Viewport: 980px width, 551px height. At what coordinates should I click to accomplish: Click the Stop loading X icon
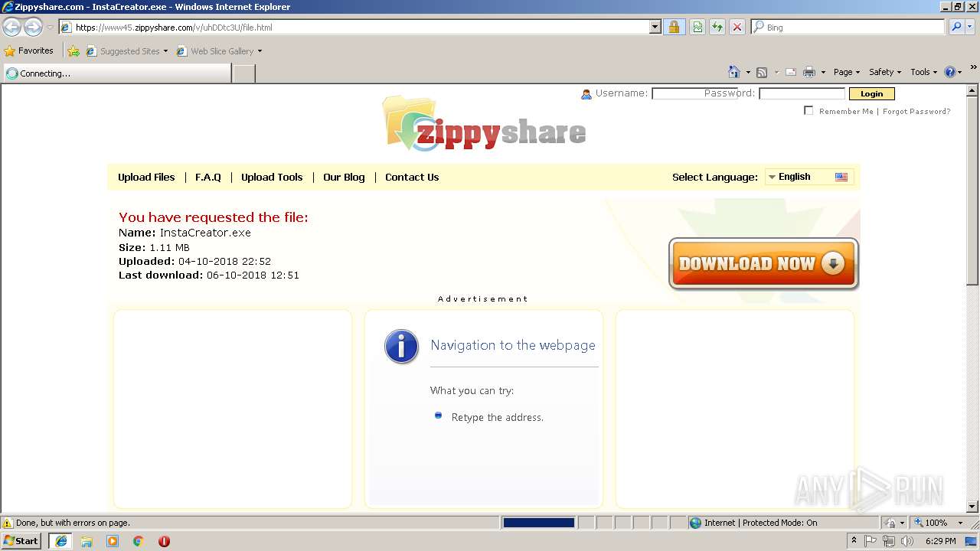(x=737, y=27)
